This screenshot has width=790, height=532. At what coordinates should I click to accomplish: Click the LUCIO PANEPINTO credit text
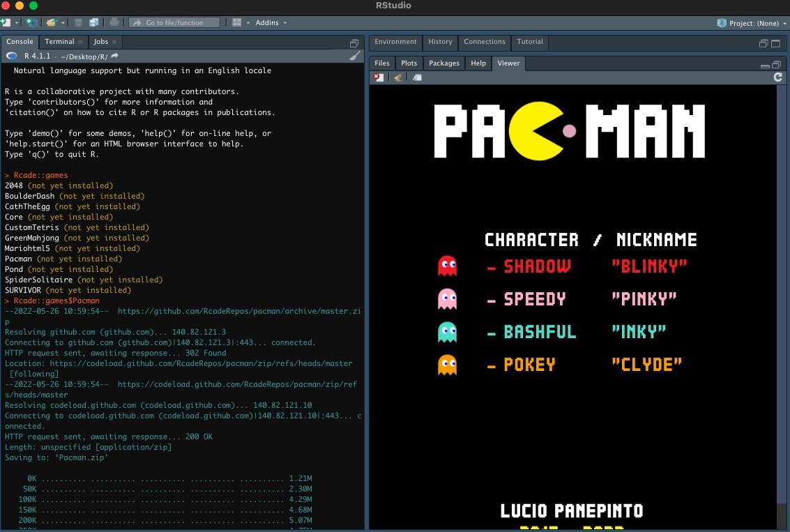pos(571,511)
